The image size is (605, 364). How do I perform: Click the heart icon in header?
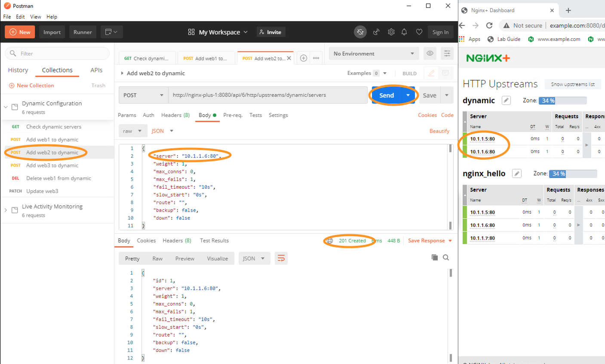click(419, 32)
